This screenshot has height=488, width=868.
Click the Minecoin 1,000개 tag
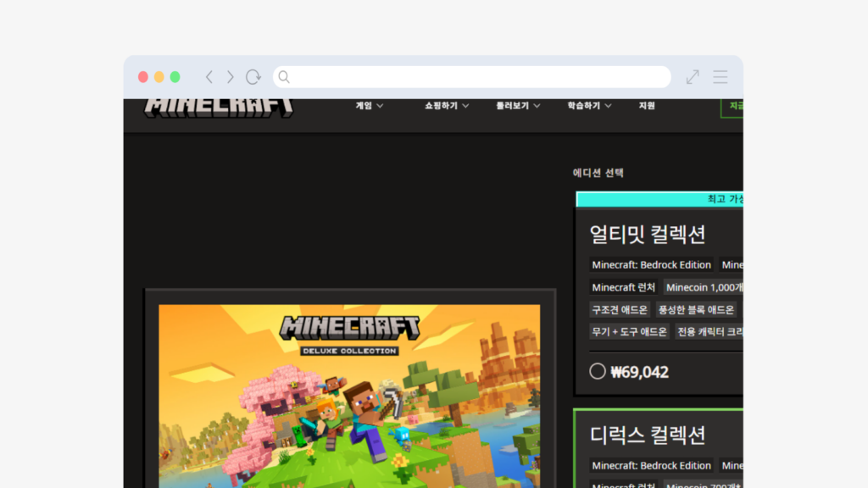704,288
